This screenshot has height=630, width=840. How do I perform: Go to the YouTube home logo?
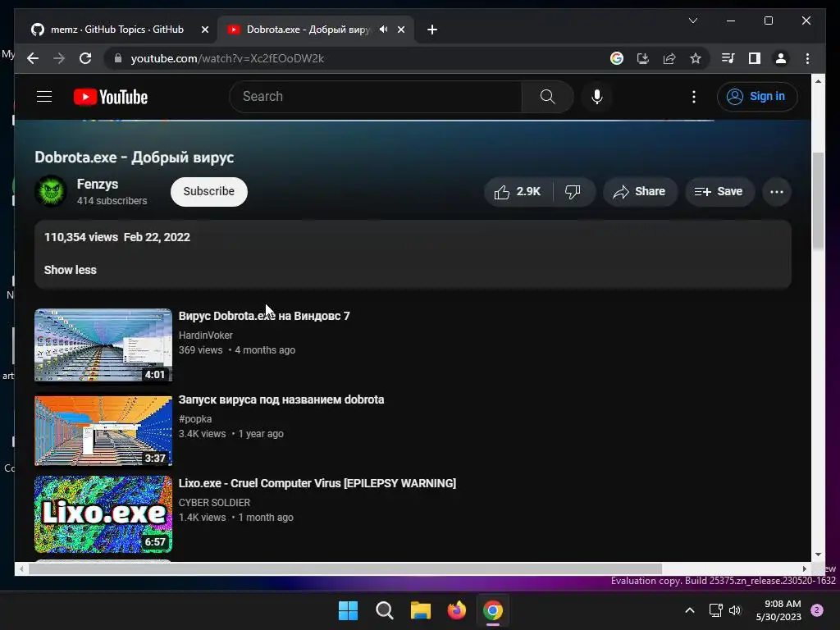(x=111, y=97)
